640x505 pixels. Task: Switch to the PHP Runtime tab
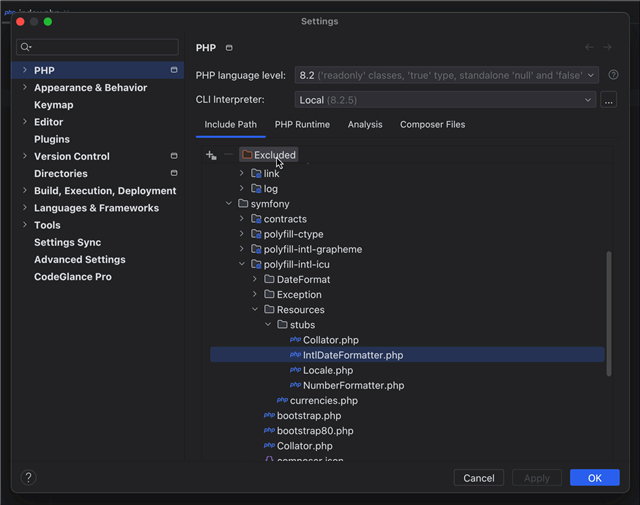pyautogui.click(x=302, y=125)
